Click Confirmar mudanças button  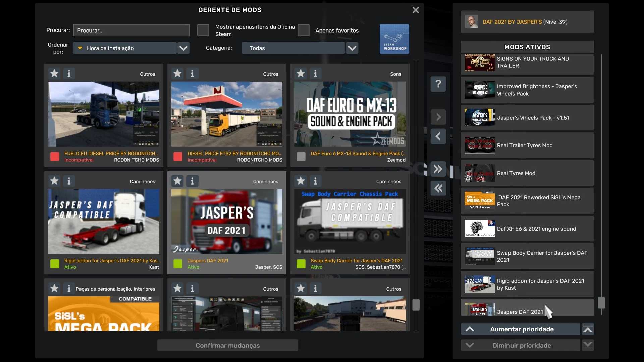[x=228, y=345]
